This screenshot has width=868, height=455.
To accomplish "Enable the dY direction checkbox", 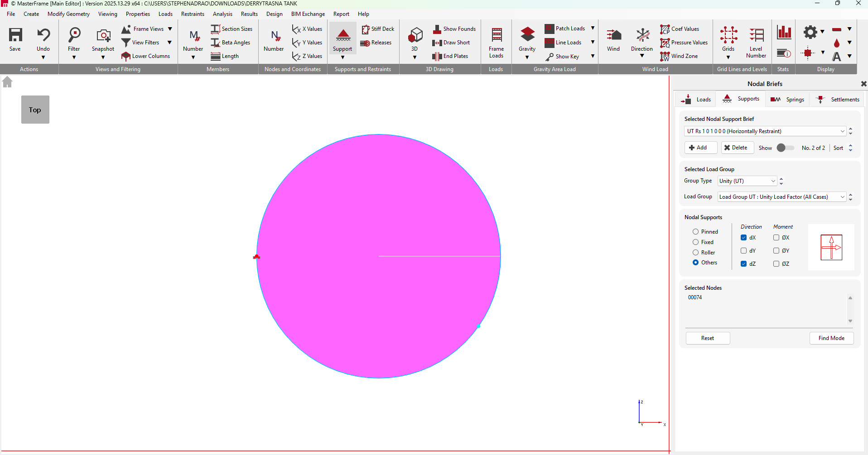I will click(744, 251).
